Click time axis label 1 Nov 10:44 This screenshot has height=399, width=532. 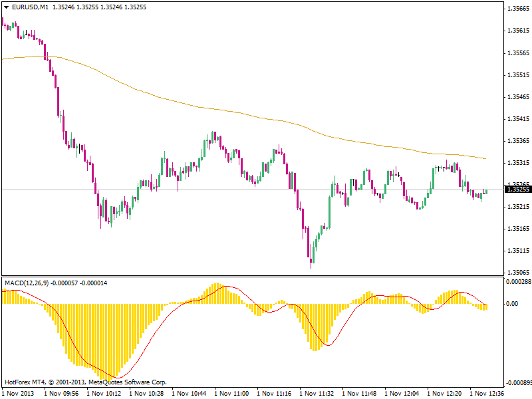pyautogui.click(x=189, y=394)
